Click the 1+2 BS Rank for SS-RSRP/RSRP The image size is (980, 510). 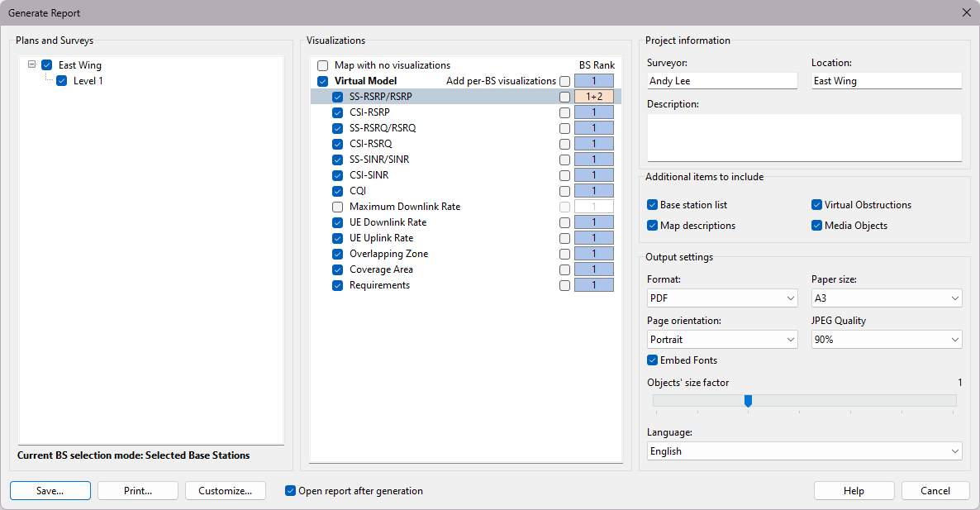tap(594, 97)
